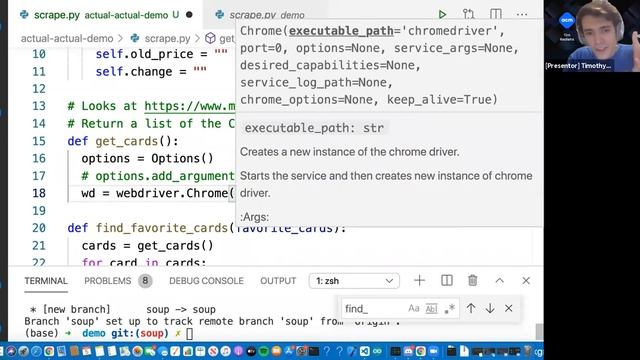The height and width of the screenshot is (360, 640).
Task: Go to previous find match
Action: (471, 309)
